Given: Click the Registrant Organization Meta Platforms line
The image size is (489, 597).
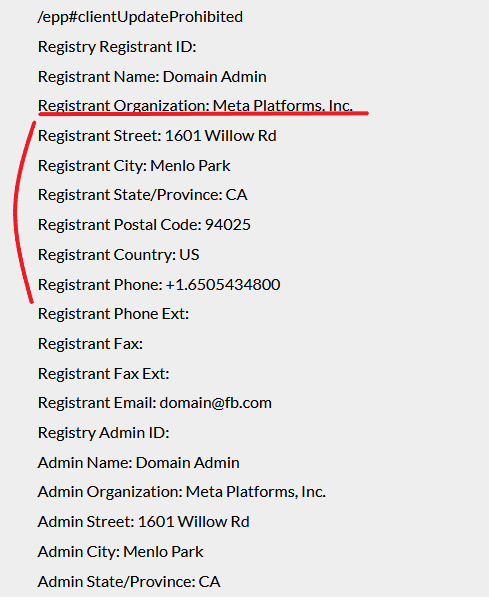Looking at the screenshot, I should click(195, 105).
